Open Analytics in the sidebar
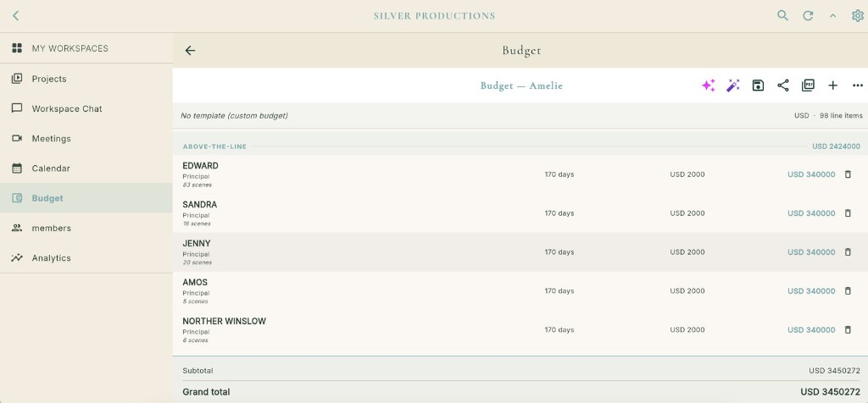Viewport: 868px width, 403px height. click(86, 257)
